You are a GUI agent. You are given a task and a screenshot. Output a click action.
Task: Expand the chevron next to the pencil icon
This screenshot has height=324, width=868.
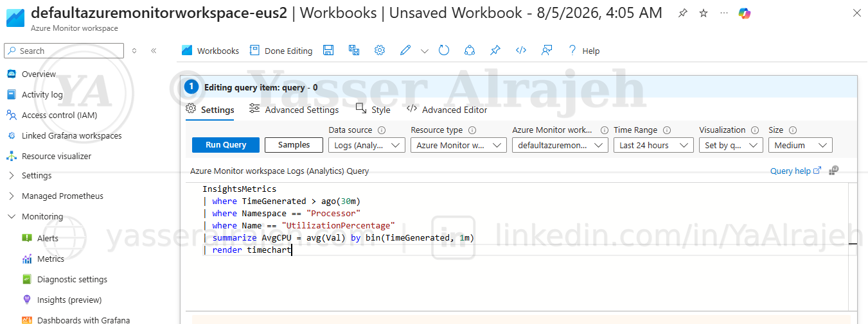click(425, 51)
